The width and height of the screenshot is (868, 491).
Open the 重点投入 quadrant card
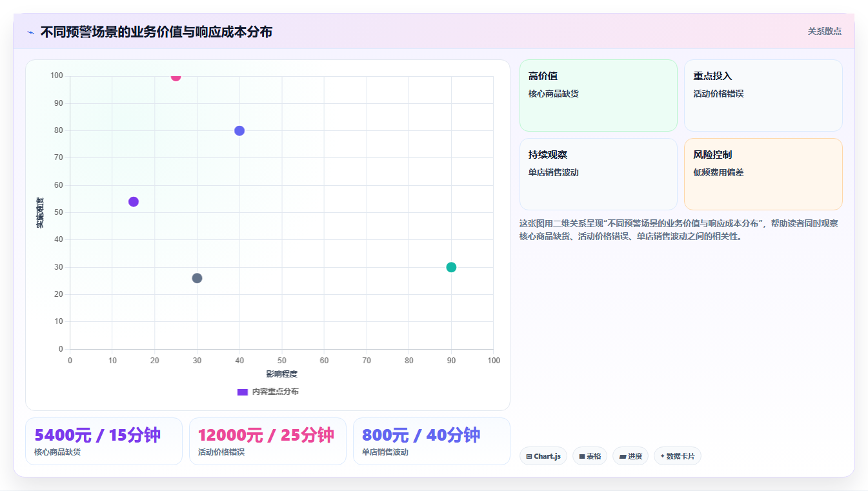[x=763, y=95]
